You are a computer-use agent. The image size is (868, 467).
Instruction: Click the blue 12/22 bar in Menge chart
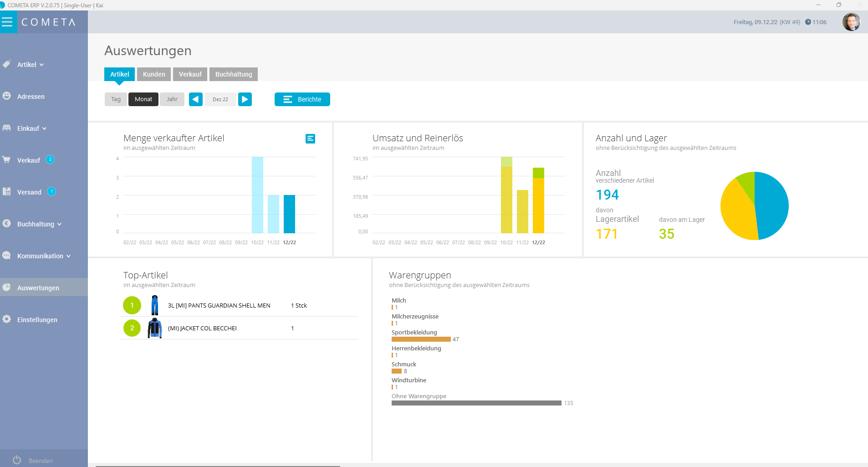289,214
